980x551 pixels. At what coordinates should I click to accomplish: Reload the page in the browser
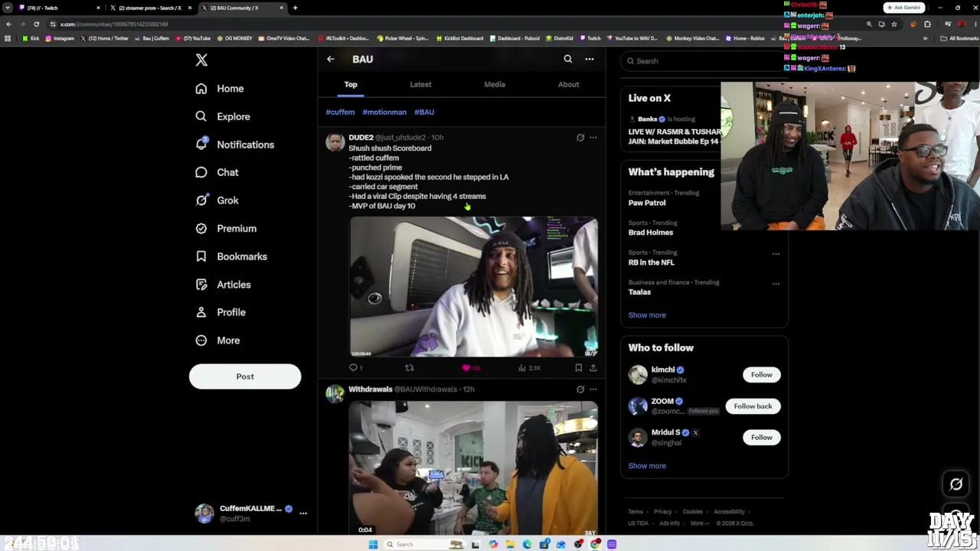(x=36, y=24)
